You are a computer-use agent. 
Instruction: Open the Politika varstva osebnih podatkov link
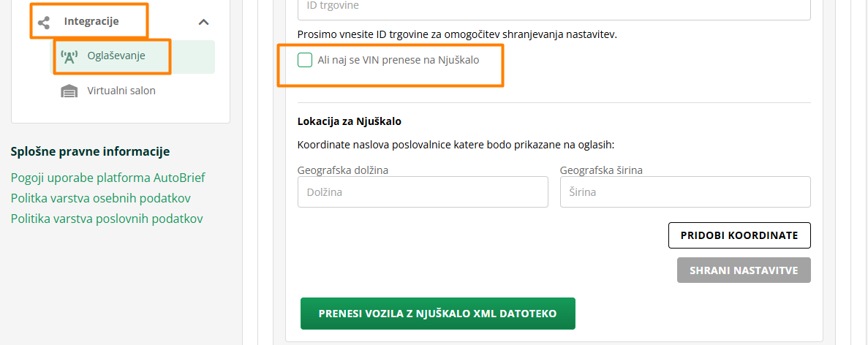point(101,198)
